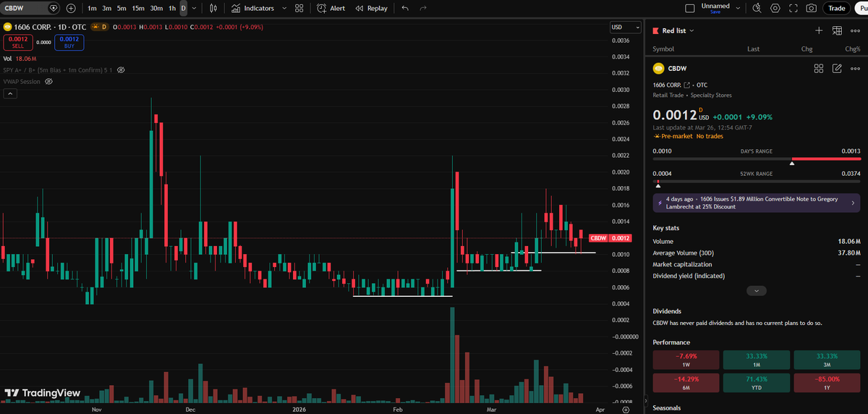868x414 pixels.
Task: Open 1606 CORP. external link icon
Action: (687, 85)
